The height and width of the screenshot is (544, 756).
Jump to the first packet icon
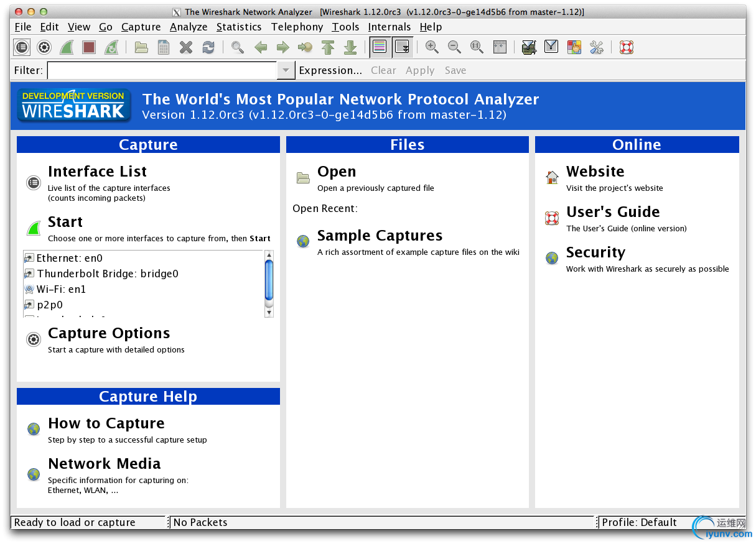pyautogui.click(x=328, y=47)
